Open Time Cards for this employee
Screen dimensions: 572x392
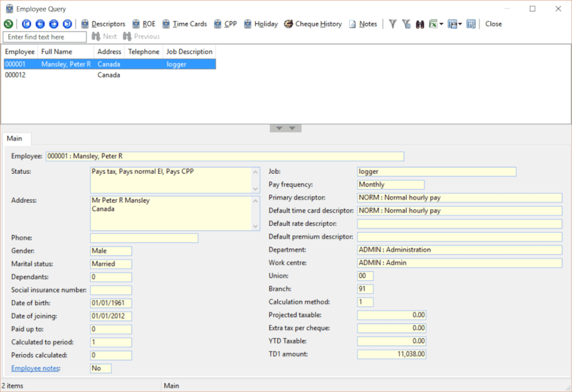click(184, 24)
